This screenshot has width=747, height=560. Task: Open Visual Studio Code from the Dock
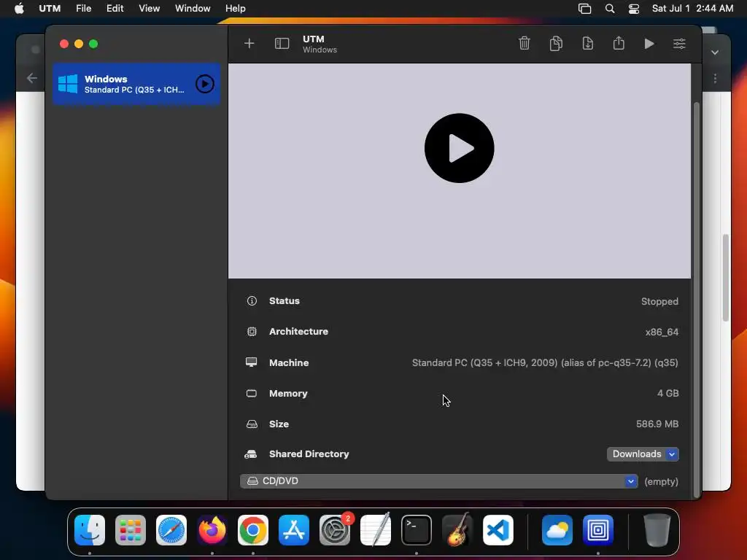498,530
